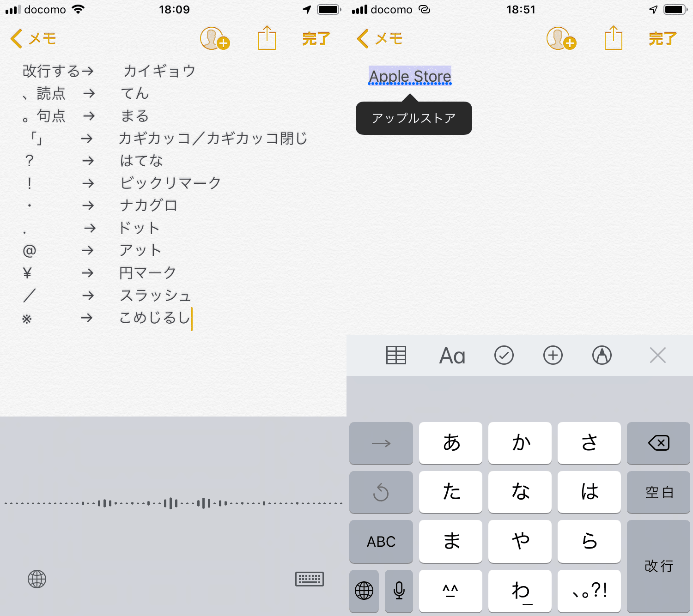
Task: Tap the right arrow keyboard key
Action: (x=381, y=443)
